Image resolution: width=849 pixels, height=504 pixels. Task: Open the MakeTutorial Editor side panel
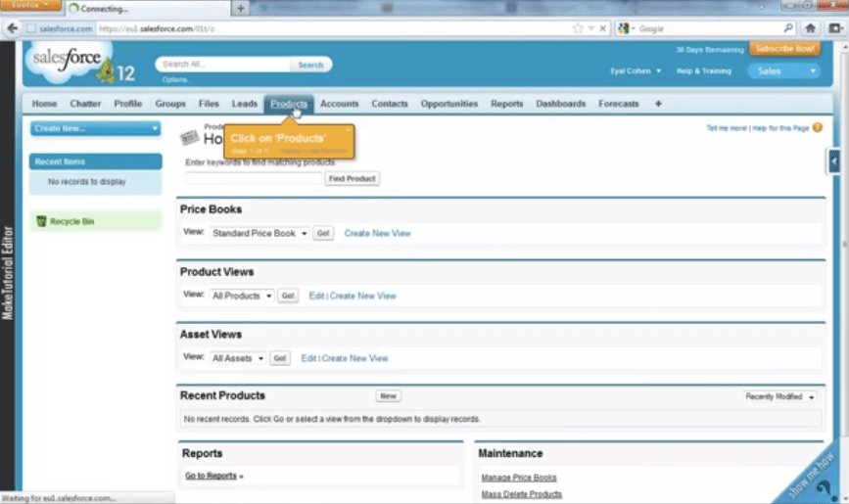[x=7, y=272]
